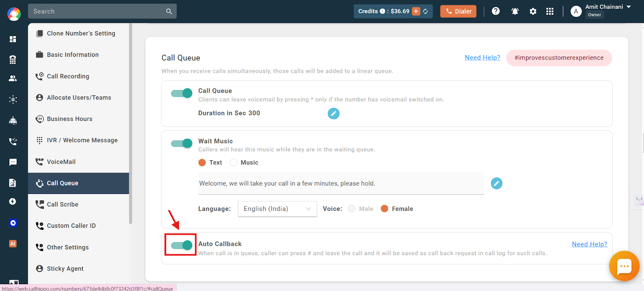Click the #improvescustomerexperience tag
The height and width of the screenshot is (291, 644).
[x=559, y=58]
